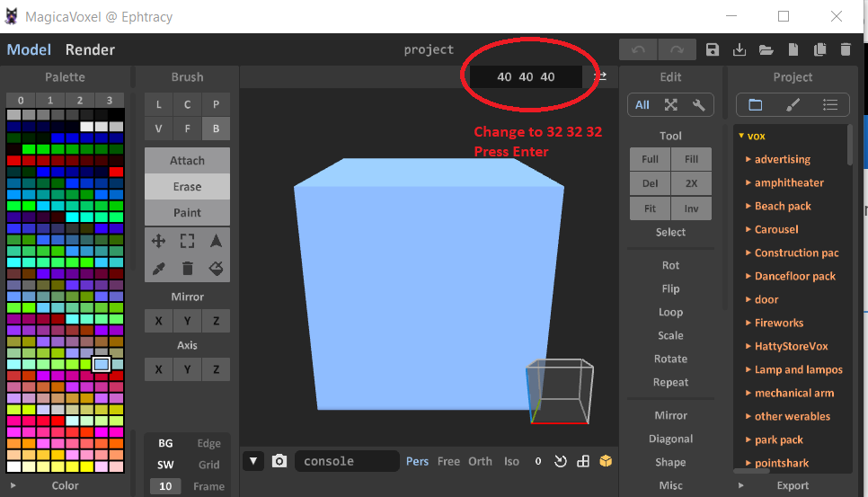The height and width of the screenshot is (497, 868).
Task: Click the camera screenshot icon
Action: (x=279, y=461)
